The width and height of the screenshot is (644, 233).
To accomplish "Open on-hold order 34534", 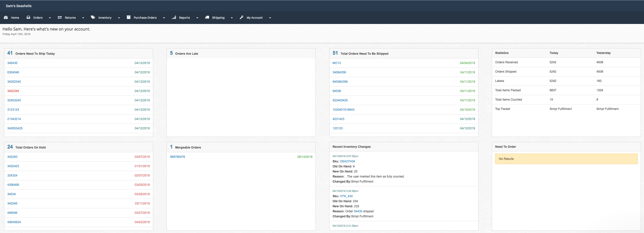I will click(x=11, y=194).
